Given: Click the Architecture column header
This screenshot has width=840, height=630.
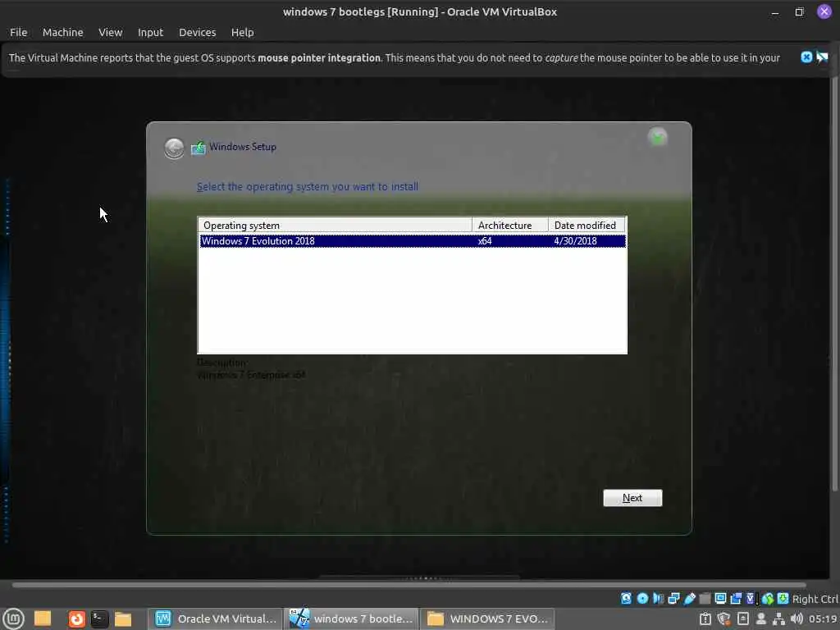Looking at the screenshot, I should tap(510, 225).
